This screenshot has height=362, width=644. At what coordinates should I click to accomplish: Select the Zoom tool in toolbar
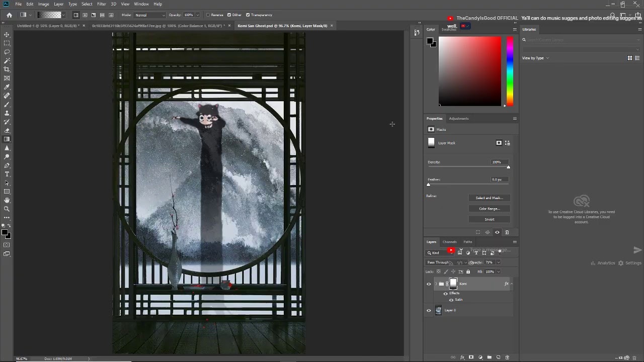7,209
